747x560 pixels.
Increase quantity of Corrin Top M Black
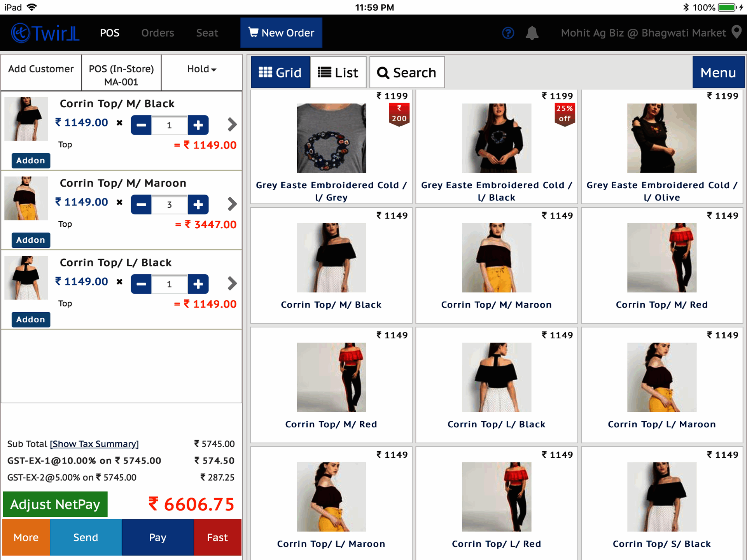[x=198, y=125]
